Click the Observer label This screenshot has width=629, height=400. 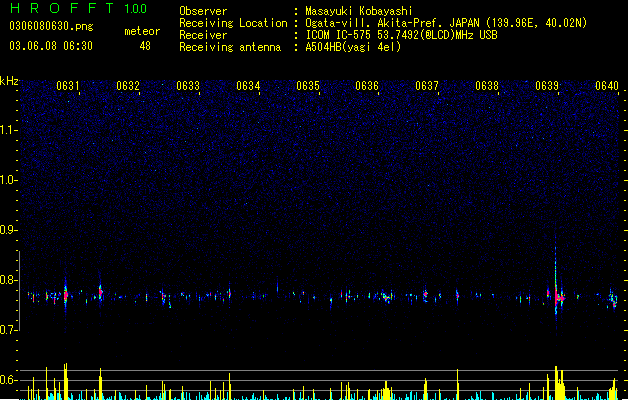(203, 11)
